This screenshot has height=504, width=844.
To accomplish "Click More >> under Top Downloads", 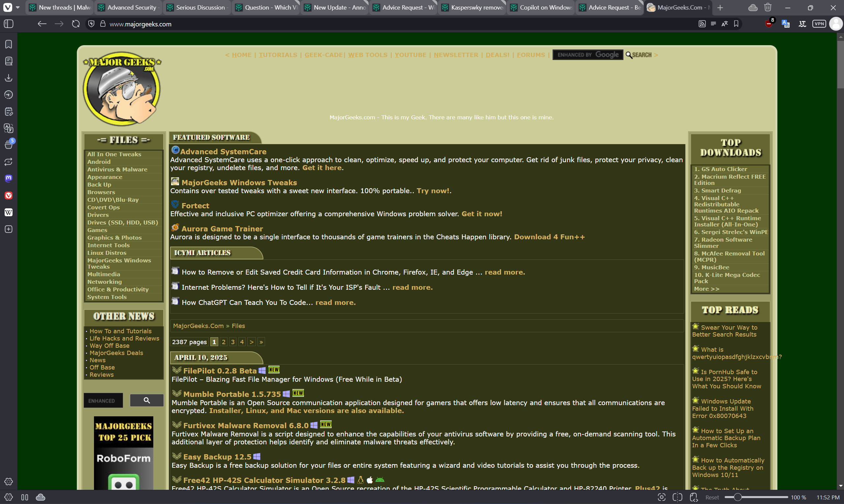I will pyautogui.click(x=707, y=289).
